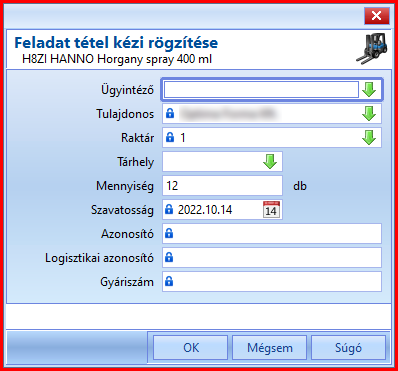Click the Logisztikai azonosító label

point(100,258)
